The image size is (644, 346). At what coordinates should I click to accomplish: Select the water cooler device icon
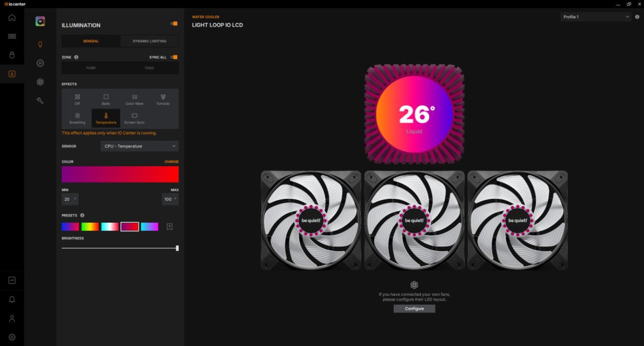click(12, 74)
